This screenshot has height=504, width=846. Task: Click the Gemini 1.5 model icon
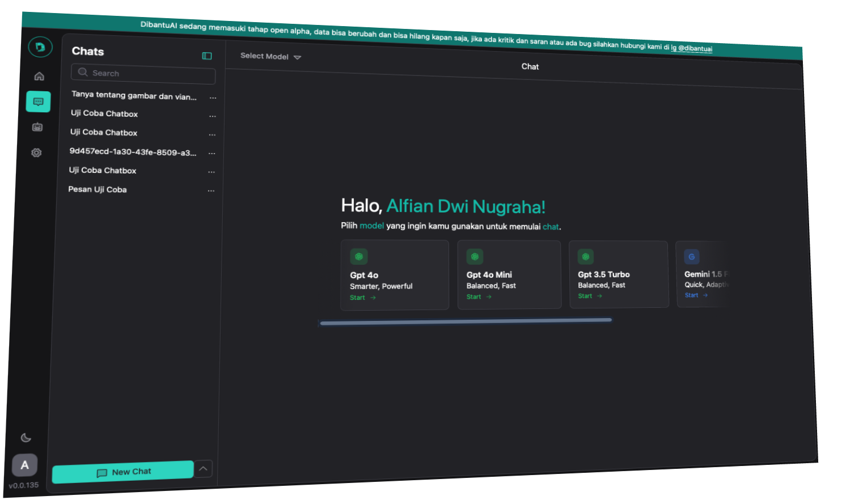click(691, 257)
